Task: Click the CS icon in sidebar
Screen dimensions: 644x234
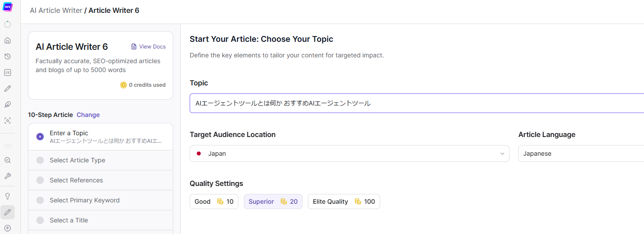Action: (8, 73)
